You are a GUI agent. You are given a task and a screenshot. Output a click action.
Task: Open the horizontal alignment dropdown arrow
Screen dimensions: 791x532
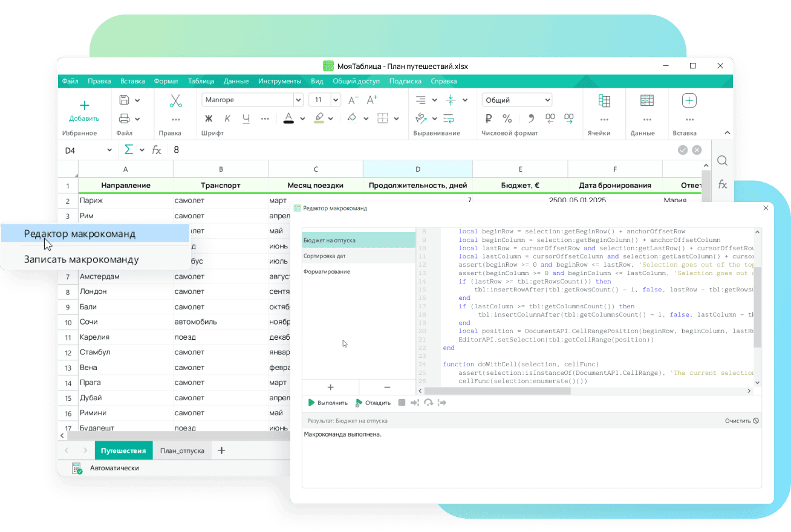[x=434, y=100]
